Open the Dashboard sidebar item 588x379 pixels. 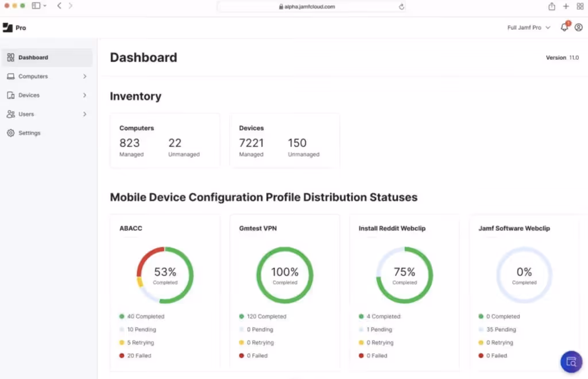coord(47,57)
